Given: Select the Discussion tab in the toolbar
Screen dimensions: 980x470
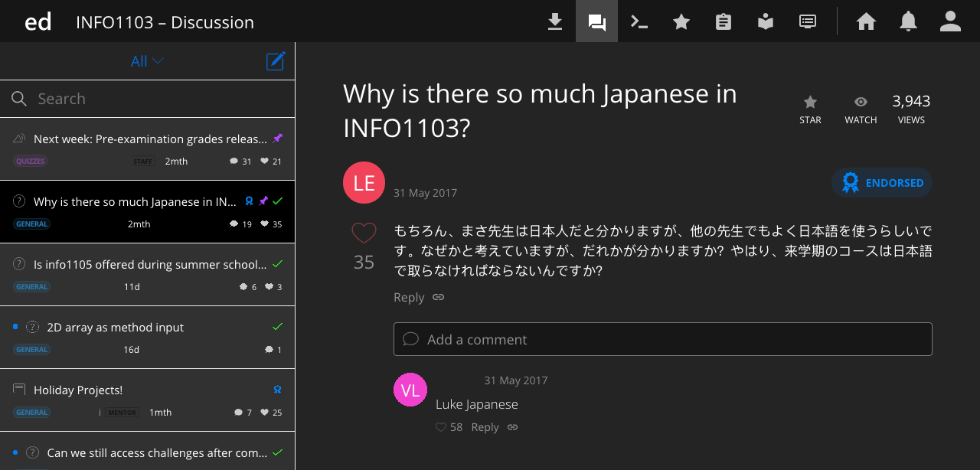Looking at the screenshot, I should coord(596,21).
